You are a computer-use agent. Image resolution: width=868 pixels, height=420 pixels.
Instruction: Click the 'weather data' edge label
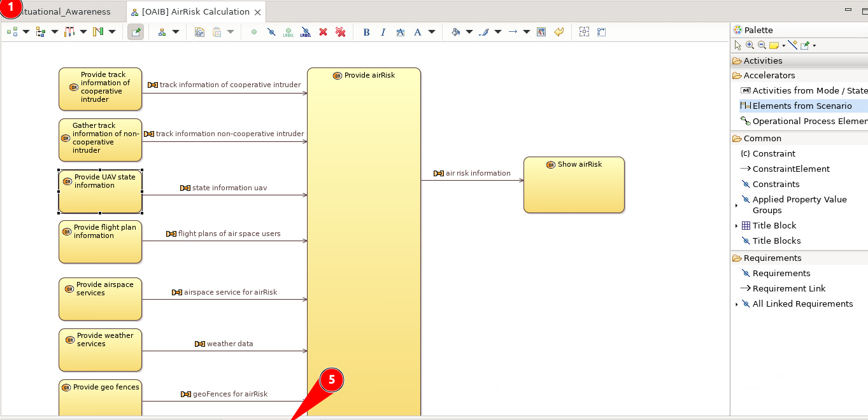point(224,344)
